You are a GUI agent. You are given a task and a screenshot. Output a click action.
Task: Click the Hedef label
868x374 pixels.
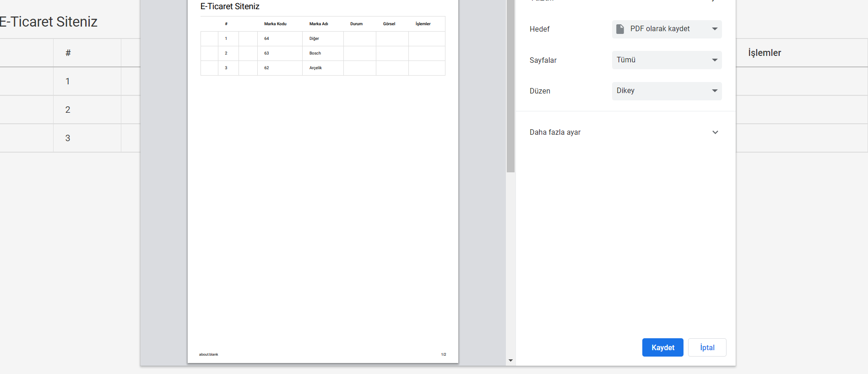[x=539, y=29]
